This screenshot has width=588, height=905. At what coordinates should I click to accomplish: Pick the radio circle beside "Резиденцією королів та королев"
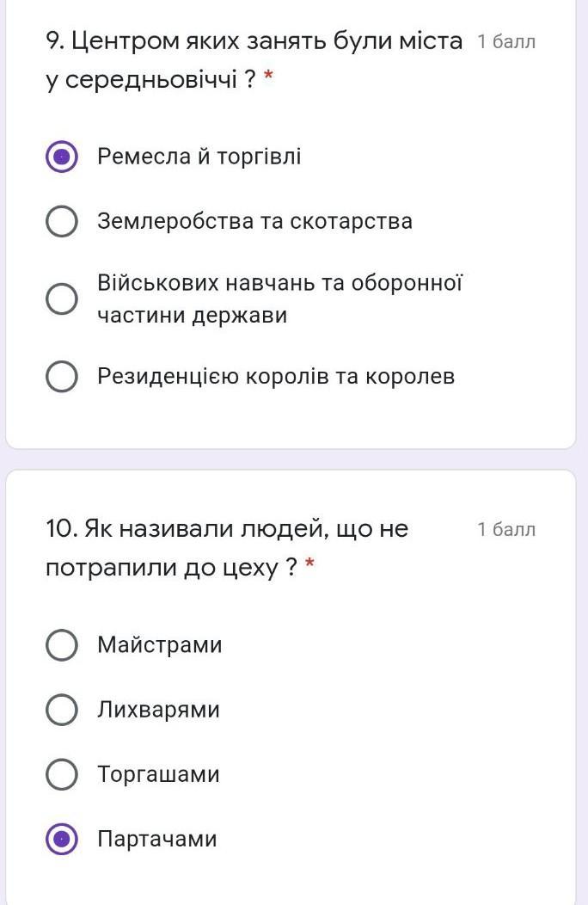pos(62,376)
